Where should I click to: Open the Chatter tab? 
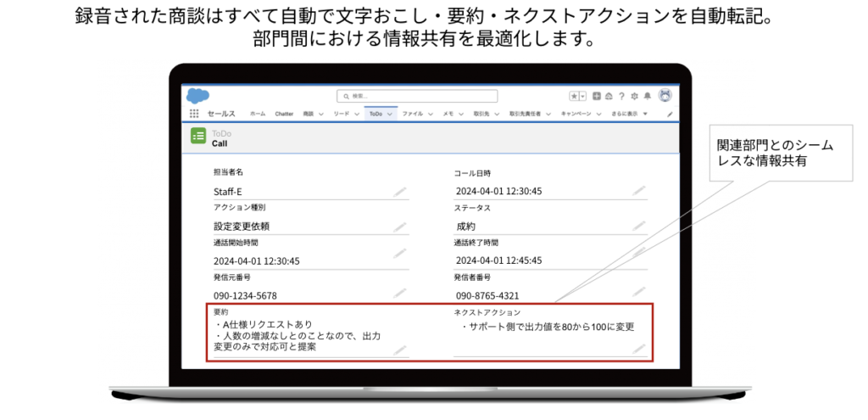284,114
